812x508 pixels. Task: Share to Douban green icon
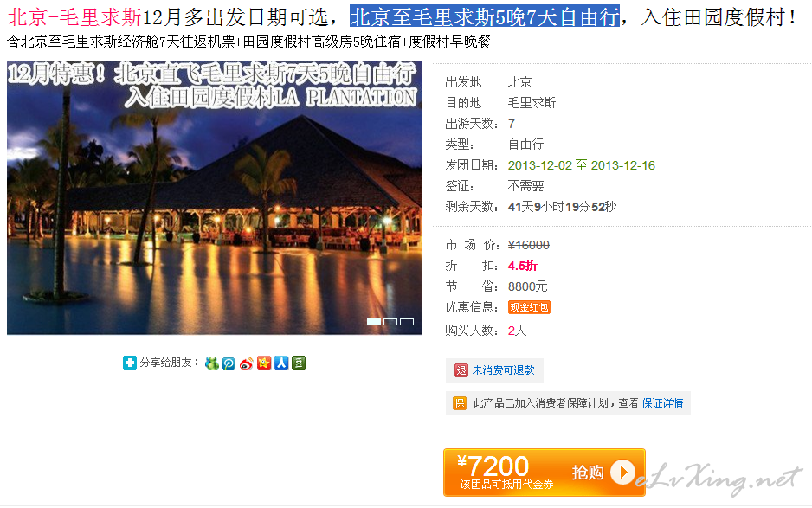point(299,363)
